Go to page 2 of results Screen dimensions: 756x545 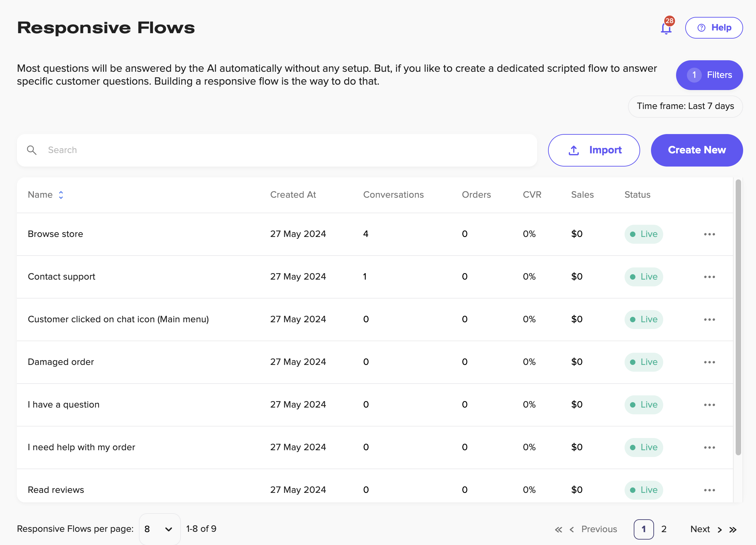(x=664, y=529)
